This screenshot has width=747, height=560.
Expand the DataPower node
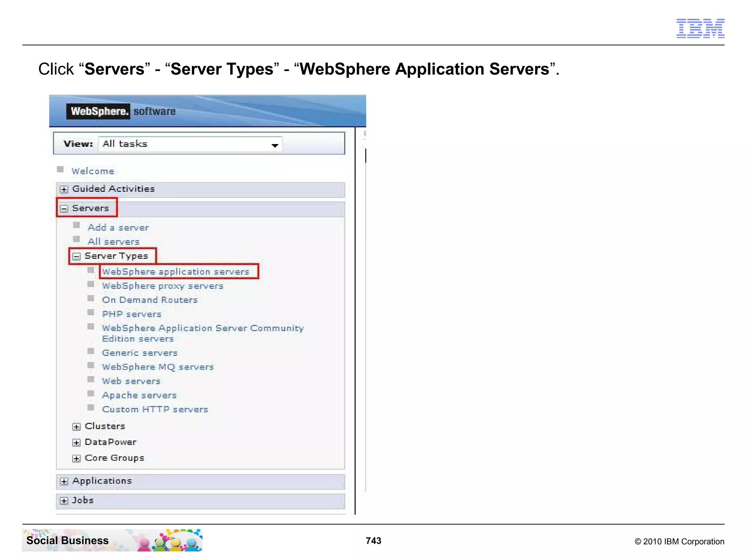coord(76,443)
